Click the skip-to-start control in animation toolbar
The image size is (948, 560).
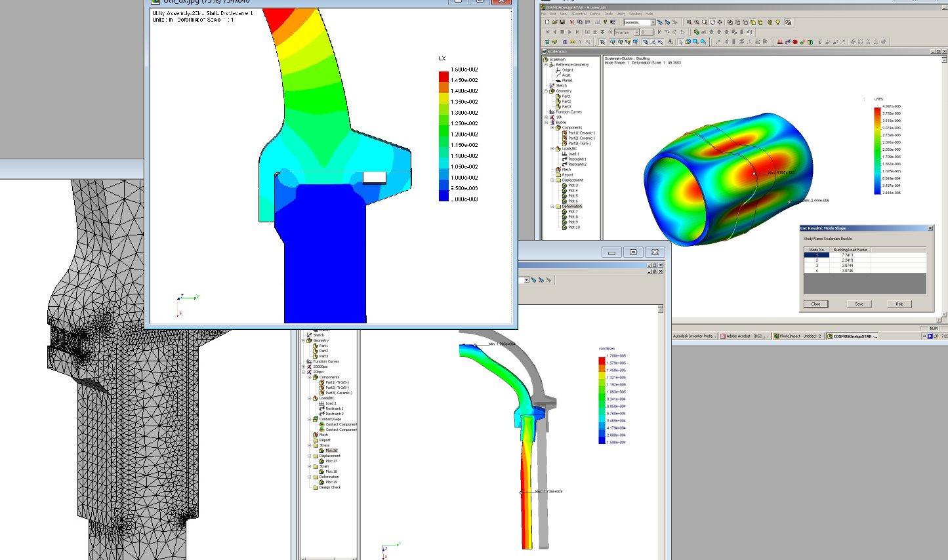(x=547, y=32)
